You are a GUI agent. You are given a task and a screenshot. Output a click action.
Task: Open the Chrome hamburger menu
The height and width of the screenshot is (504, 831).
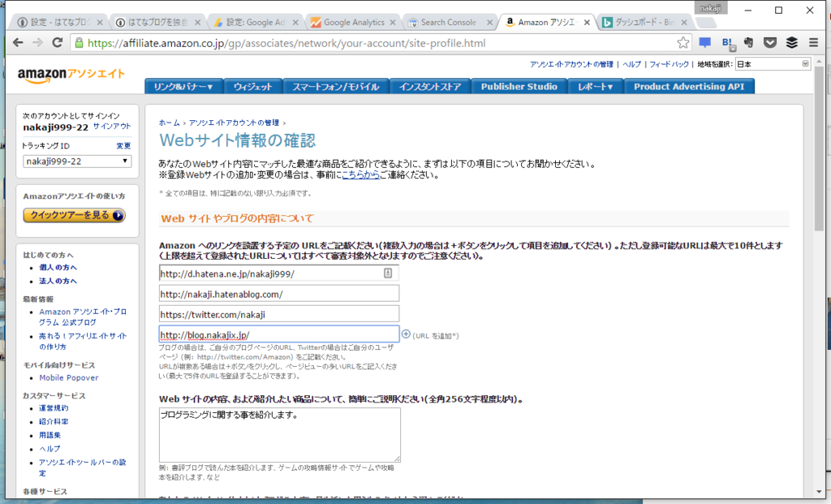[x=813, y=43]
